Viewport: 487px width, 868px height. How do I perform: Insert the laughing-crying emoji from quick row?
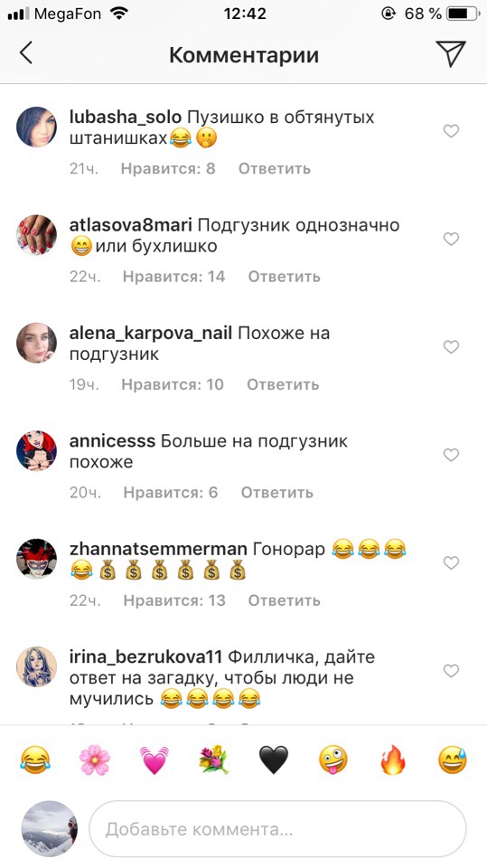[x=35, y=759]
